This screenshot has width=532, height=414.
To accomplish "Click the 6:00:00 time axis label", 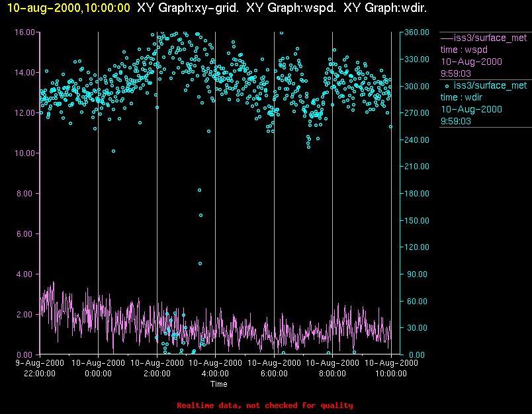I will point(274,374).
